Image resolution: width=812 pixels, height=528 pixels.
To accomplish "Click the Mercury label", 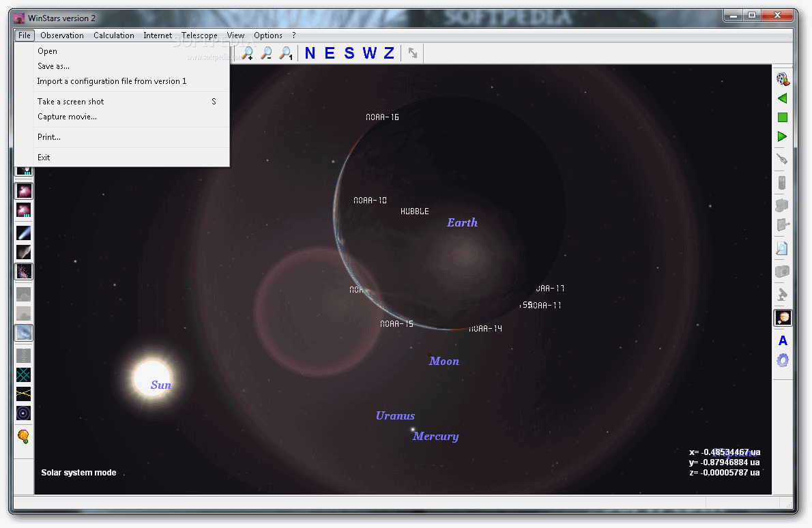I will tap(435, 437).
